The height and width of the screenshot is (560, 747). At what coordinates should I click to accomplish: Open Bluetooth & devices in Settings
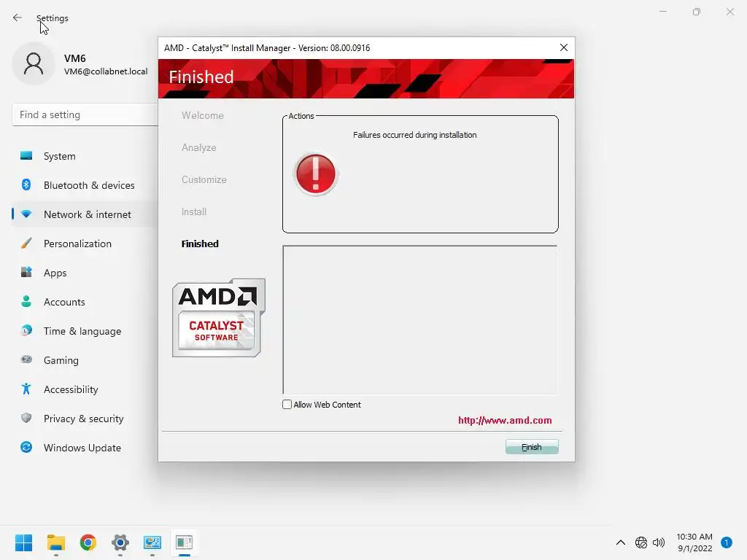[85, 185]
